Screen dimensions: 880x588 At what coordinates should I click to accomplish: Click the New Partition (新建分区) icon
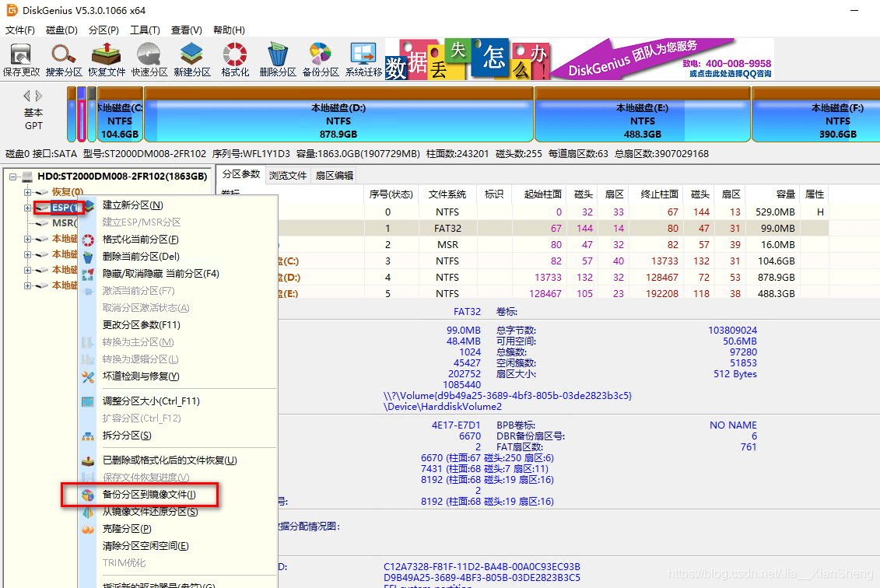(x=192, y=60)
